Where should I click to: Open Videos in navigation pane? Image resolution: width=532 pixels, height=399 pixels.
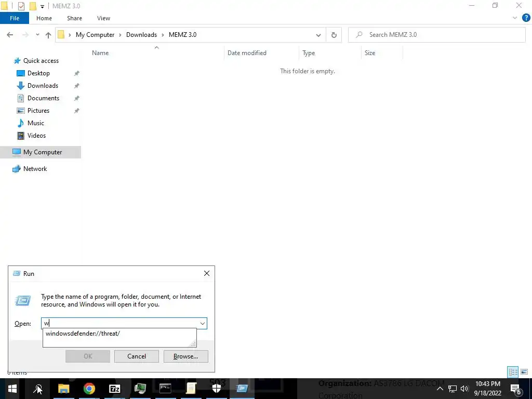click(36, 136)
